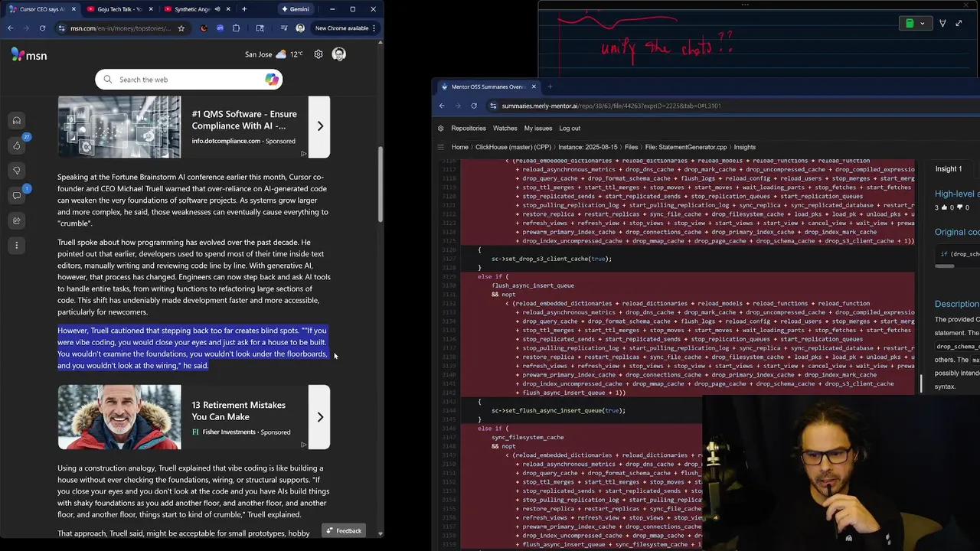The height and width of the screenshot is (551, 980).
Task: Downvote the insight with thumbs-down
Action: point(959,207)
